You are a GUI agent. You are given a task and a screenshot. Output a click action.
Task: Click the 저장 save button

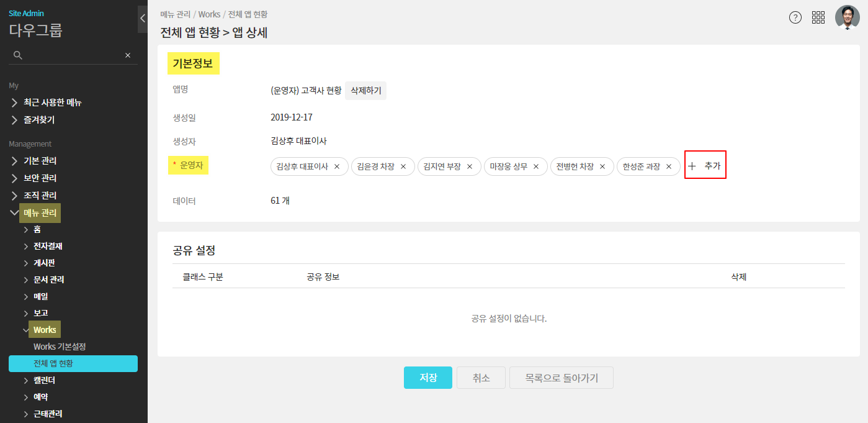427,378
